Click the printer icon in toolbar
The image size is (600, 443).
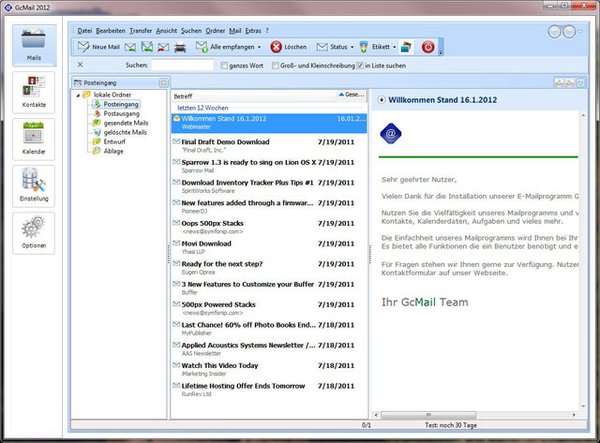point(179,47)
